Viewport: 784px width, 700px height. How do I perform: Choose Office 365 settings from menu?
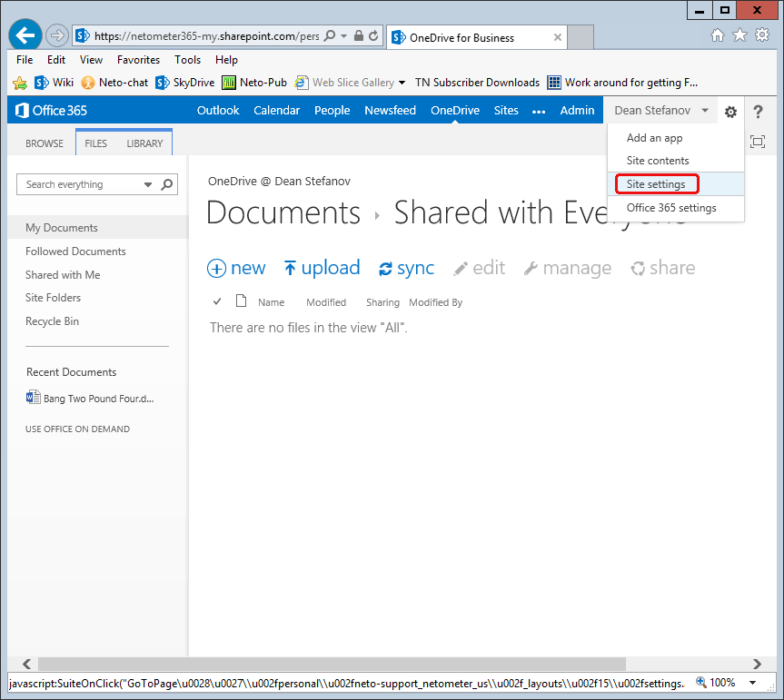tap(671, 207)
